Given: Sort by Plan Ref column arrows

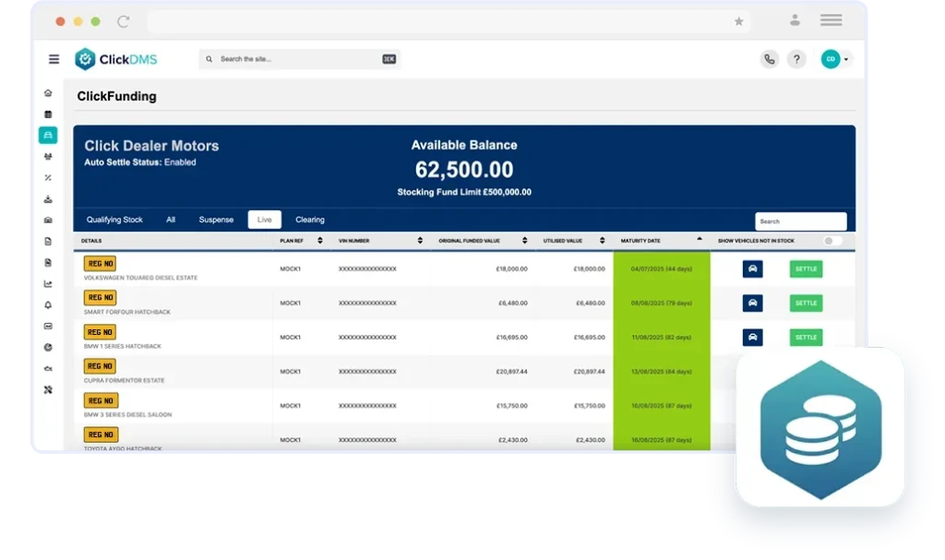Looking at the screenshot, I should [320, 241].
